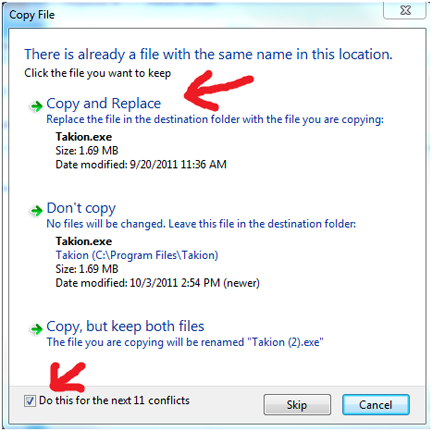Click the Do this for the next 11 conflicts label
Viewport: 432px width, 431px height.
click(114, 400)
